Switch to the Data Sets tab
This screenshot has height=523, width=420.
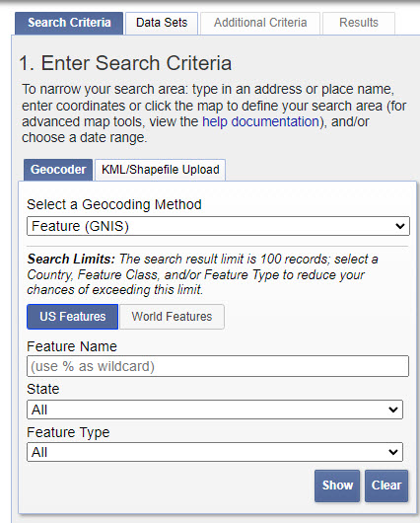162,23
